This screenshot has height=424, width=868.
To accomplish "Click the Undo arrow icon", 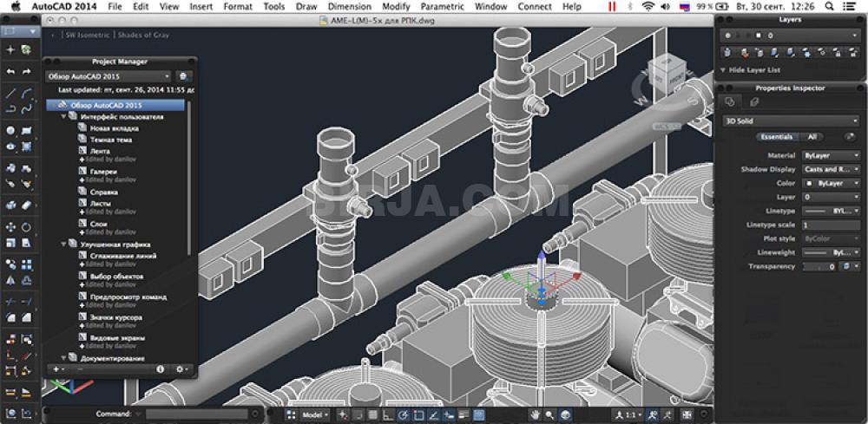I will coord(10,72).
